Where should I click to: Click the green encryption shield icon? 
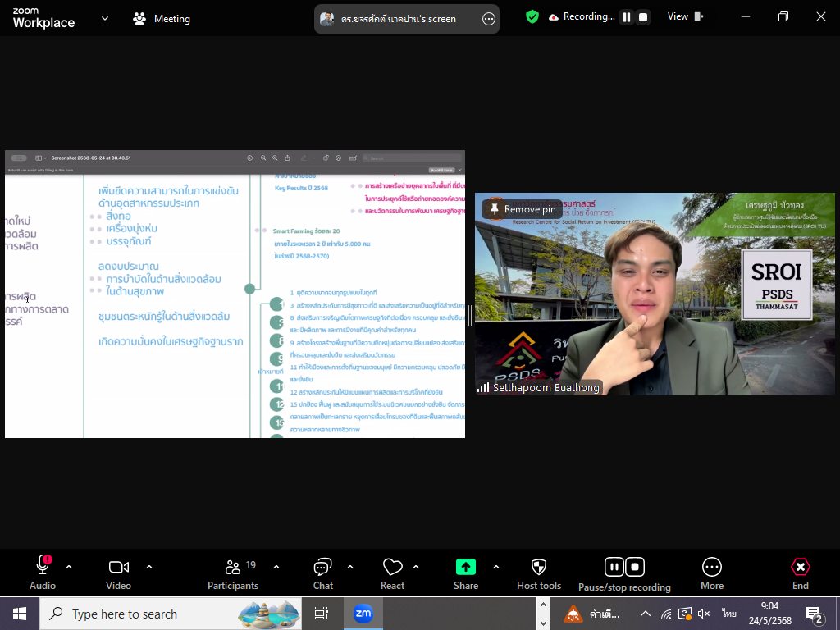coord(532,17)
